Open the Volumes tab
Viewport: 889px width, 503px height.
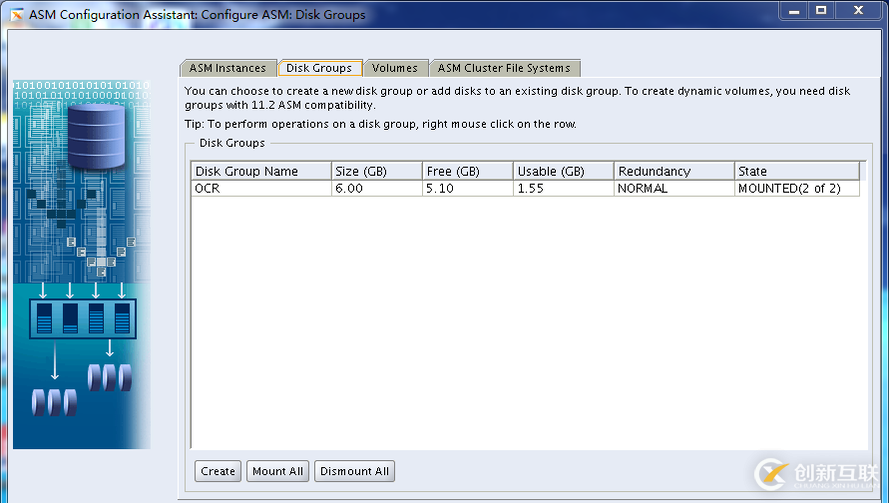click(395, 68)
